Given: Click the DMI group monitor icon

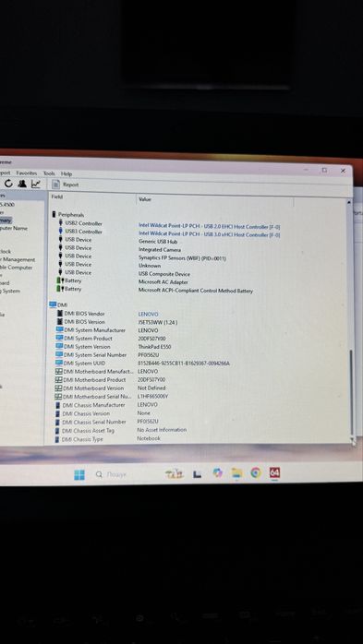Looking at the screenshot, I should click(x=53, y=304).
